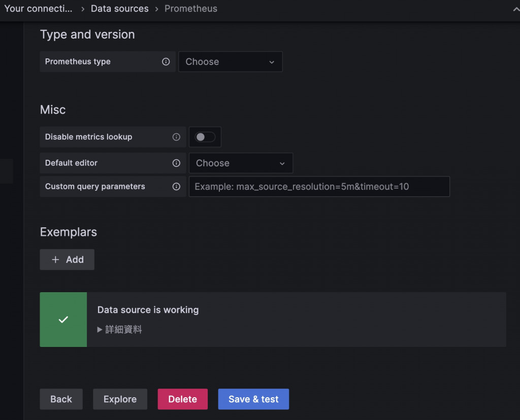The image size is (520, 420).
Task: Click the green success checkmark icon
Action: [63, 320]
